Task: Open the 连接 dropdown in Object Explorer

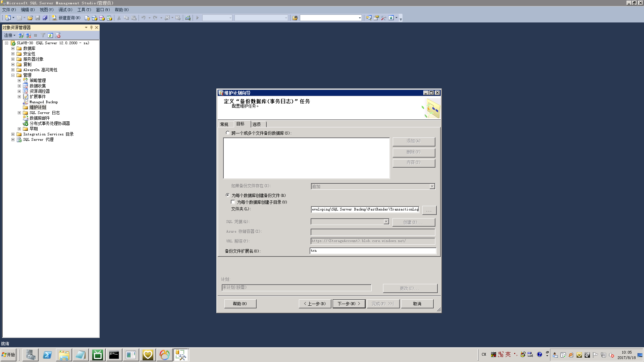Action: pos(10,36)
